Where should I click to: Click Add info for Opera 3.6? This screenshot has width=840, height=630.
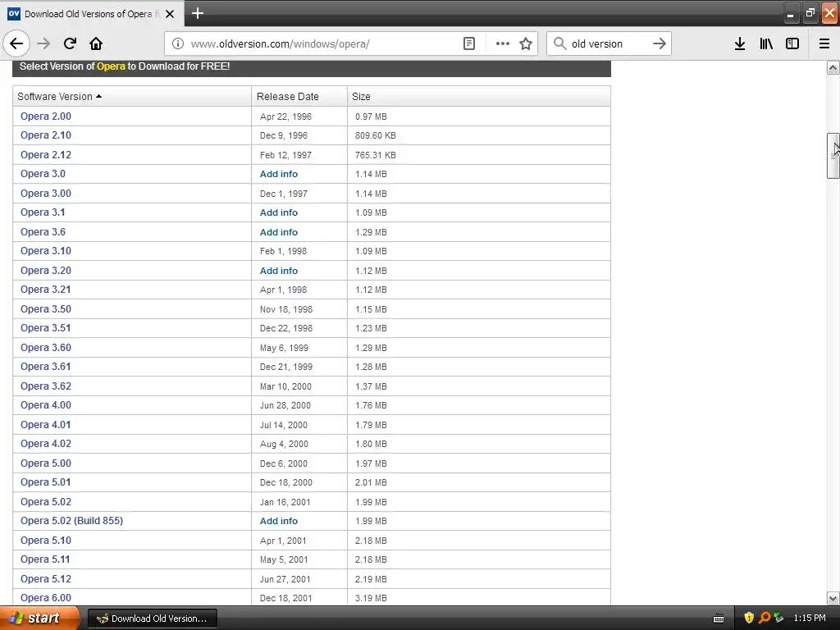click(279, 232)
